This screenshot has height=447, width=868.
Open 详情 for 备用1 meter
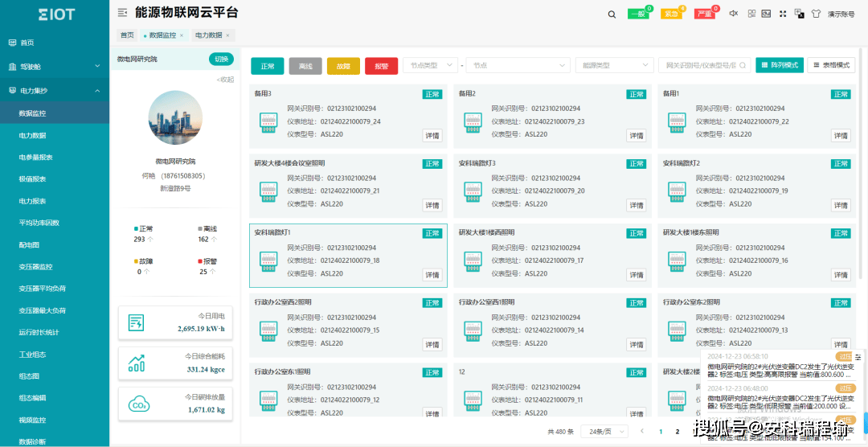click(841, 136)
